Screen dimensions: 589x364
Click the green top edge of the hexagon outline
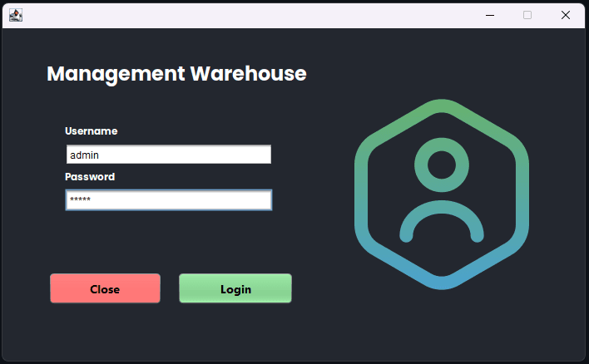[x=442, y=105]
